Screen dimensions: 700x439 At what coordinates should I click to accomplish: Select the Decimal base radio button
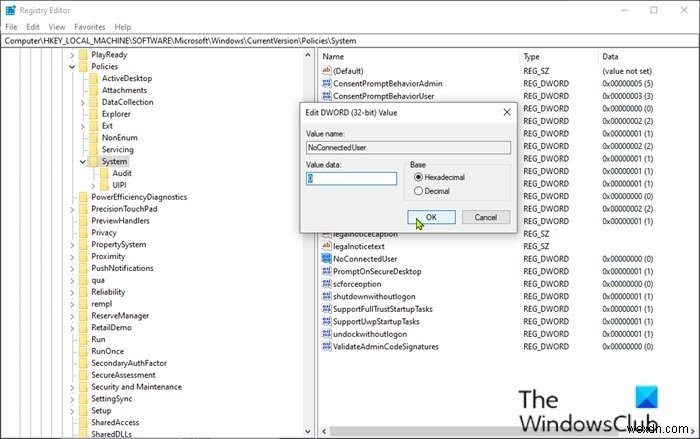tap(418, 191)
